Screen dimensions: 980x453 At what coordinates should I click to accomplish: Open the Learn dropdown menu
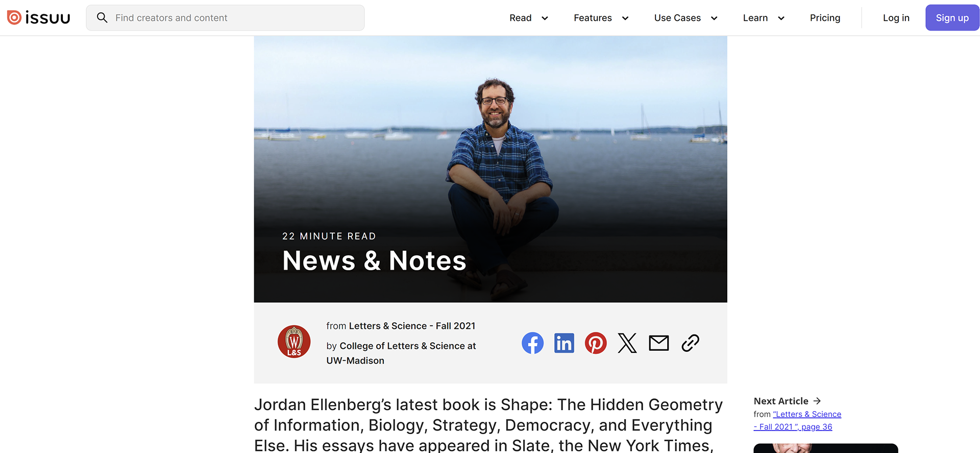tap(764, 18)
